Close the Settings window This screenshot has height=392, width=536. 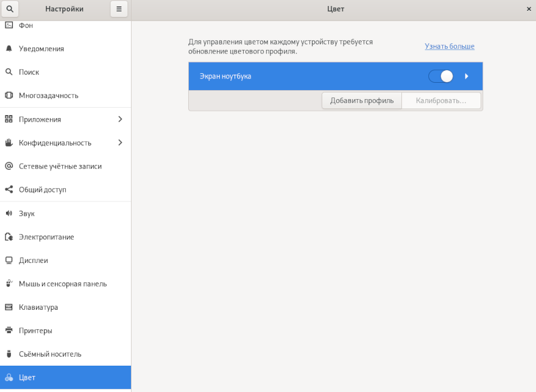(528, 9)
